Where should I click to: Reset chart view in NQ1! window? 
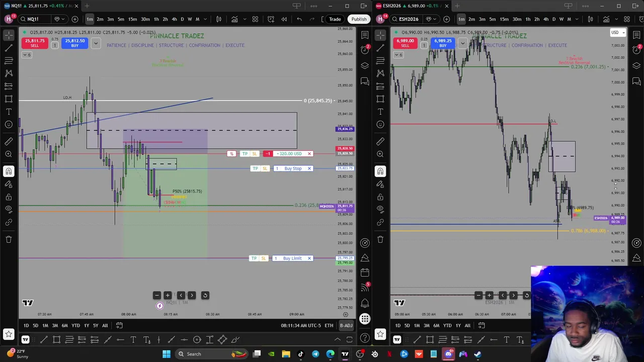coord(205,295)
